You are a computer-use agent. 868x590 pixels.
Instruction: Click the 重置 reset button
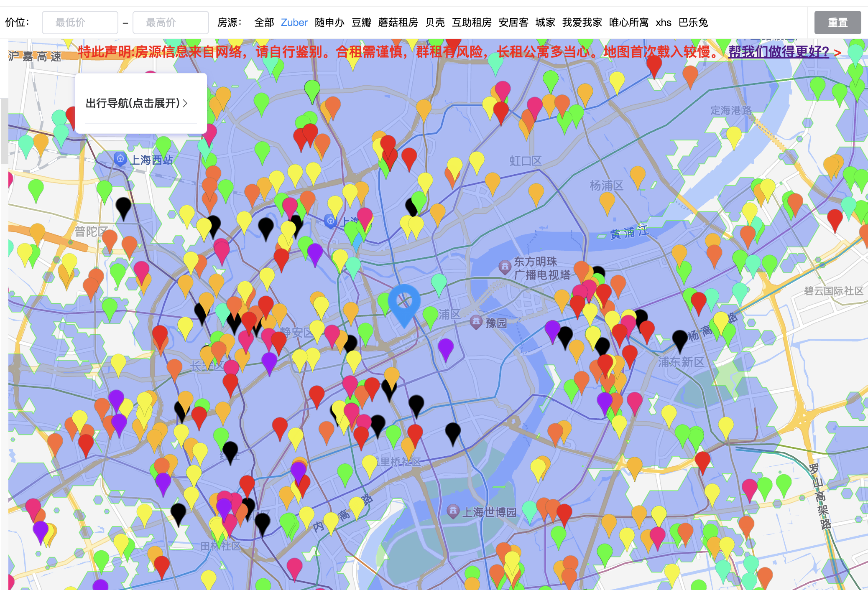(x=837, y=23)
